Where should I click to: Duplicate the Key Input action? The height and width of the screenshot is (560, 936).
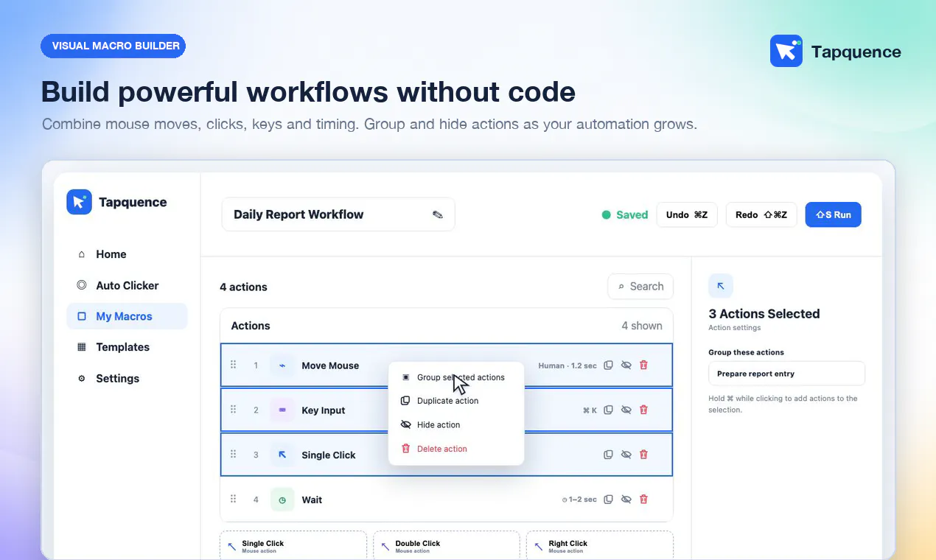pos(608,410)
